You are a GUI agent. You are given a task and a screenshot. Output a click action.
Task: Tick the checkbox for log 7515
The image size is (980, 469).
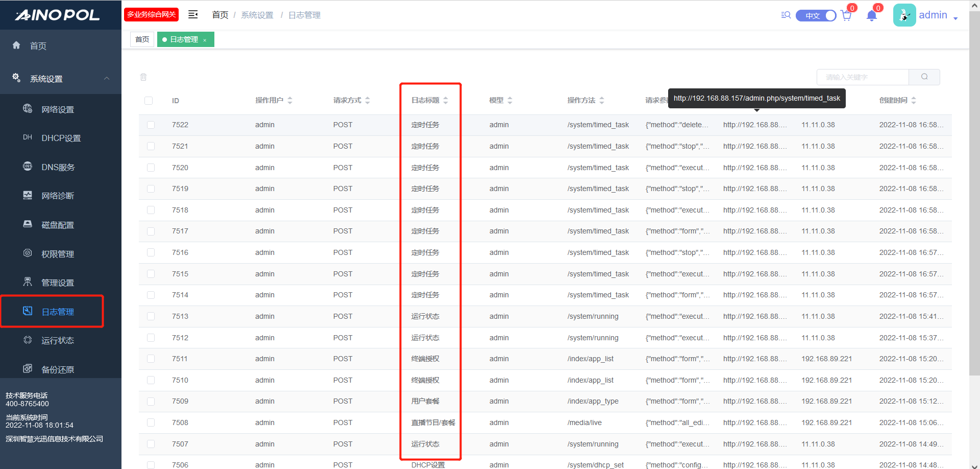151,274
